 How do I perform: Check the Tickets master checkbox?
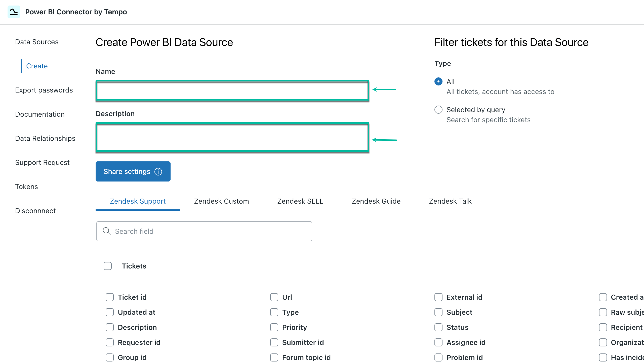[108, 266]
